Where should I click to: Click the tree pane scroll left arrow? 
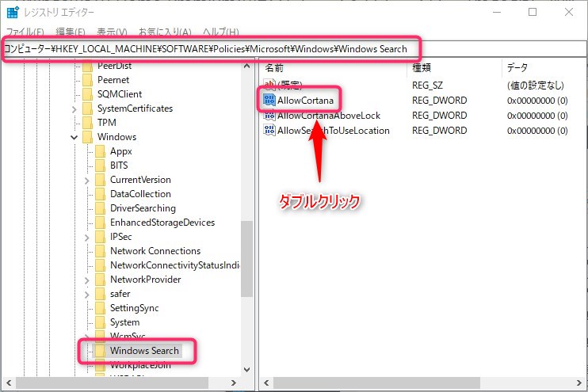(9, 383)
